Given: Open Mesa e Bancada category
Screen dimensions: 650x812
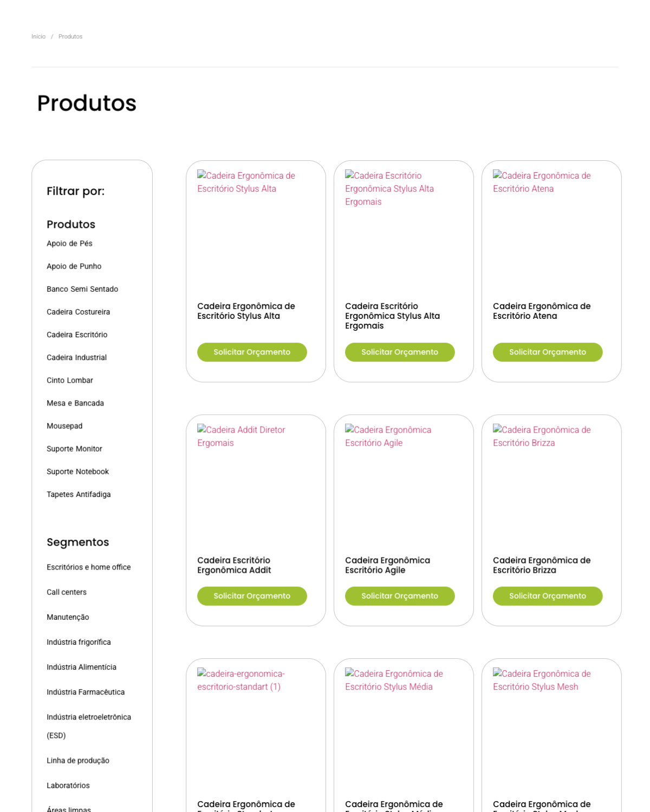Looking at the screenshot, I should pyautogui.click(x=75, y=403).
